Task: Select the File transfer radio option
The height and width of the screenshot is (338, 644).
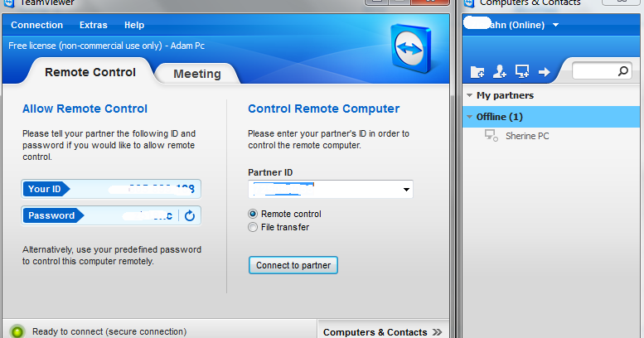Action: [254, 227]
